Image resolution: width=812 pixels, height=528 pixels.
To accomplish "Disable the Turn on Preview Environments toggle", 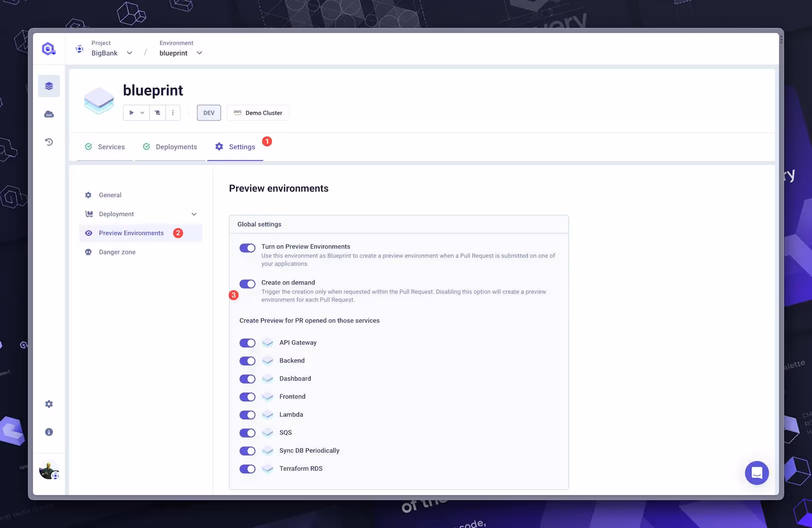I will 247,247.
